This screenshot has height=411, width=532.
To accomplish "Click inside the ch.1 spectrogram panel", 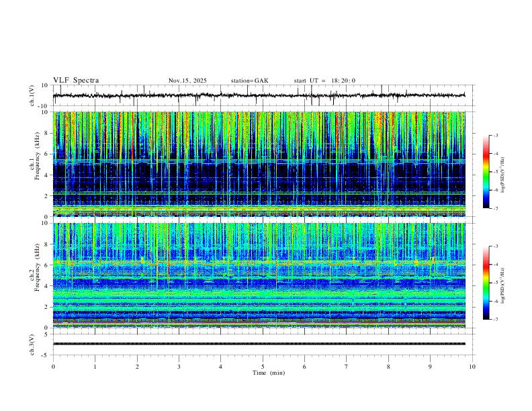I will point(259,164).
